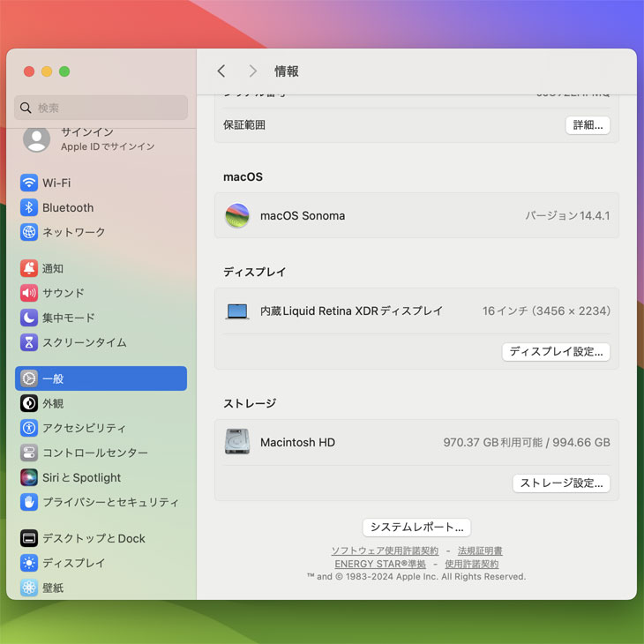The width and height of the screenshot is (644, 644).
Task: Open the システムレポート… button
Action: tap(416, 527)
